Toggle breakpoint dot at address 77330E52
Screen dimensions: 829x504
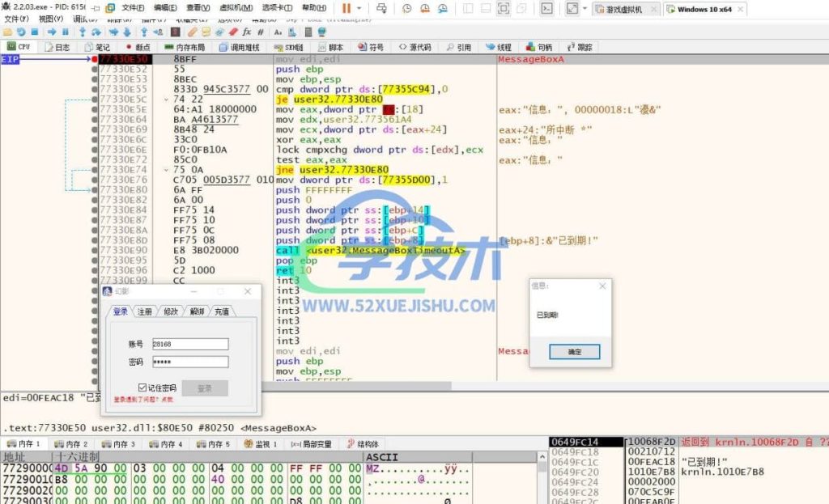pyautogui.click(x=95, y=70)
